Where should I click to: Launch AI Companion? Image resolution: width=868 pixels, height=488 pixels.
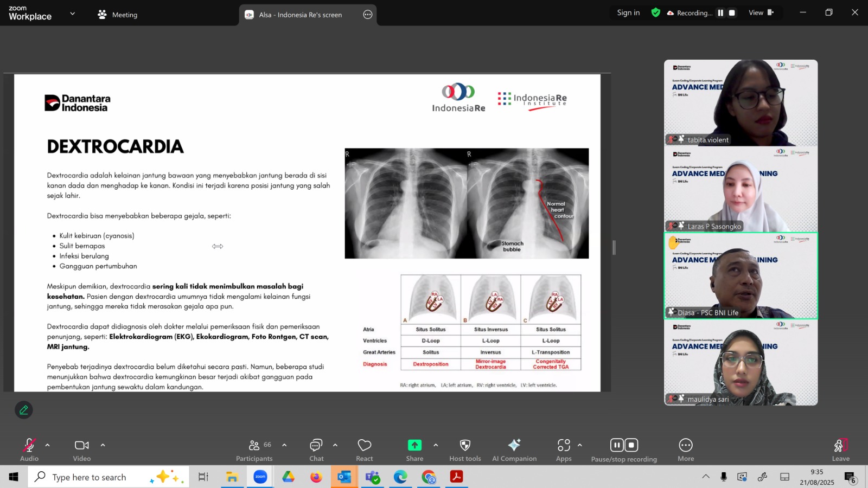point(514,450)
